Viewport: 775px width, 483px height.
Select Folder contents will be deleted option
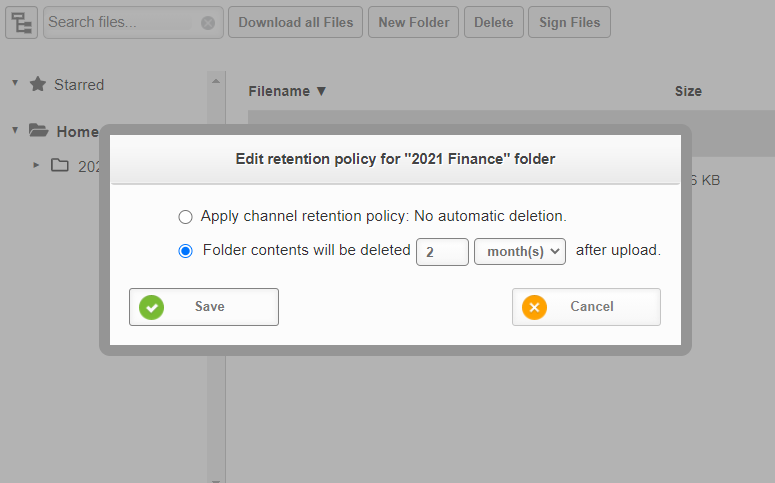(x=185, y=251)
